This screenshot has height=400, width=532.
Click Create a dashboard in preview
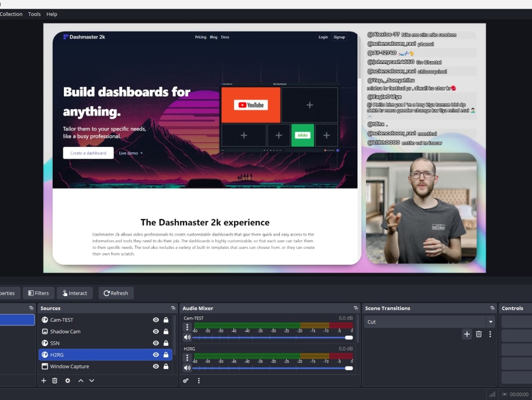click(x=88, y=153)
